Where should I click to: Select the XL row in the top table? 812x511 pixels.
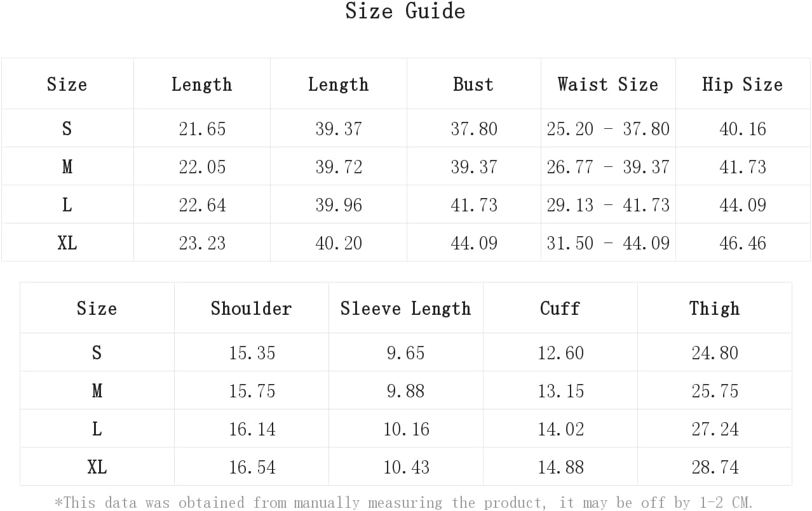point(405,242)
